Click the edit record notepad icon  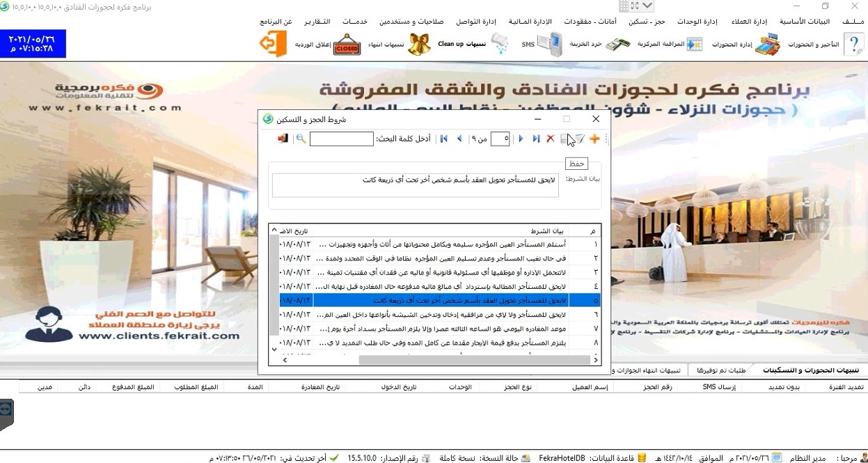(x=579, y=139)
